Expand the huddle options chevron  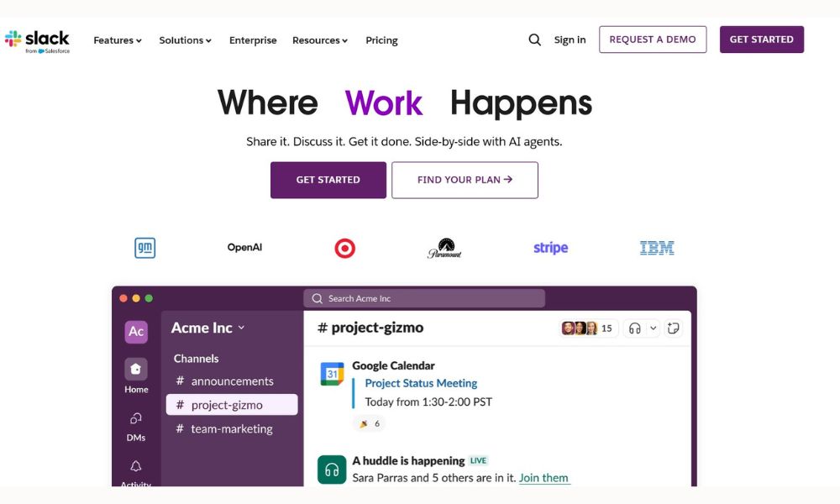coord(652,328)
